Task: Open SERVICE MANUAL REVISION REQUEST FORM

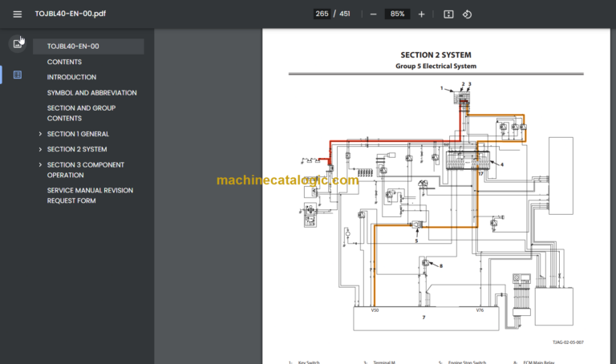Action: (90, 196)
